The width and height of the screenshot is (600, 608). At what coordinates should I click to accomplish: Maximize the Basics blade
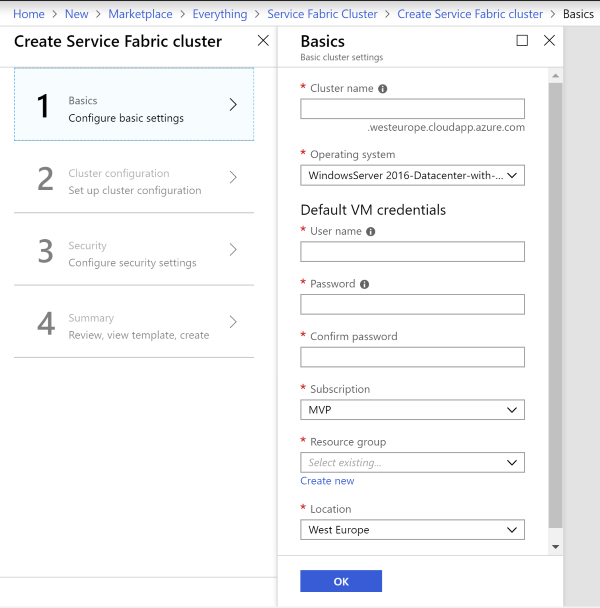click(x=522, y=41)
